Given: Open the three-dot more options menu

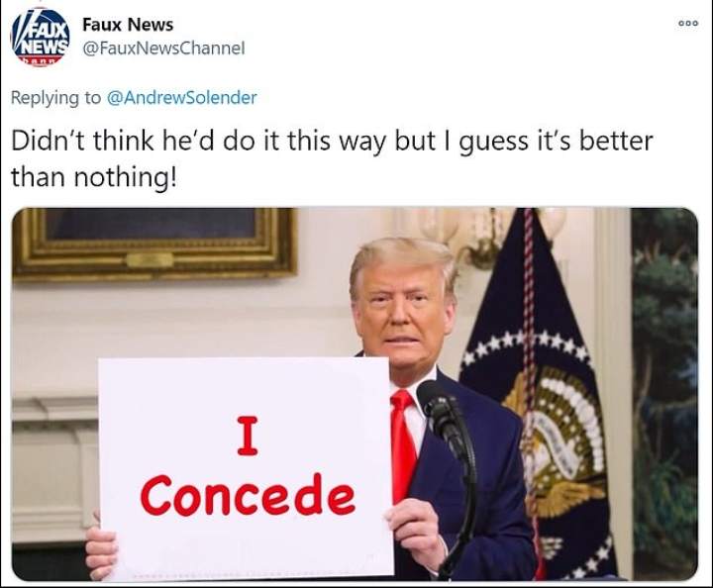Looking at the screenshot, I should click(687, 24).
